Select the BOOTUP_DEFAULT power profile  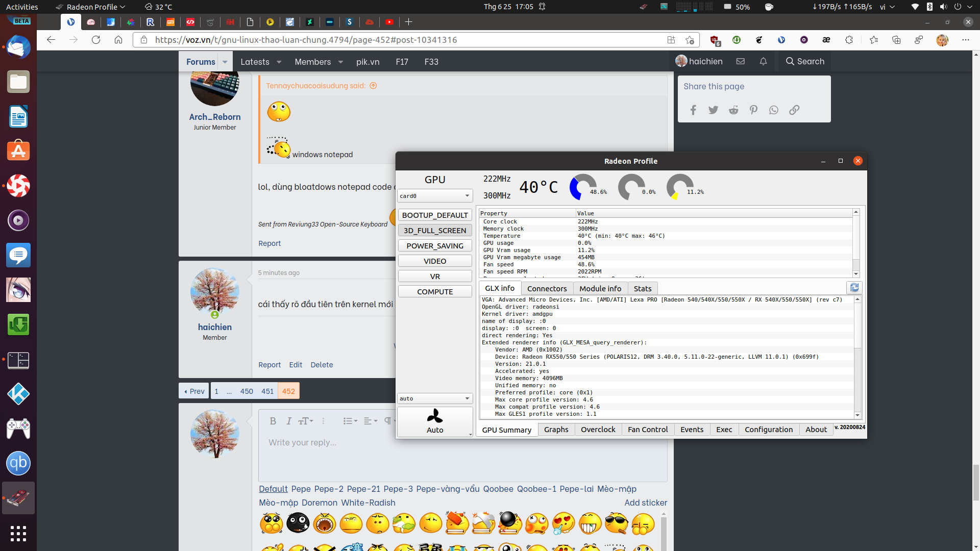(435, 215)
